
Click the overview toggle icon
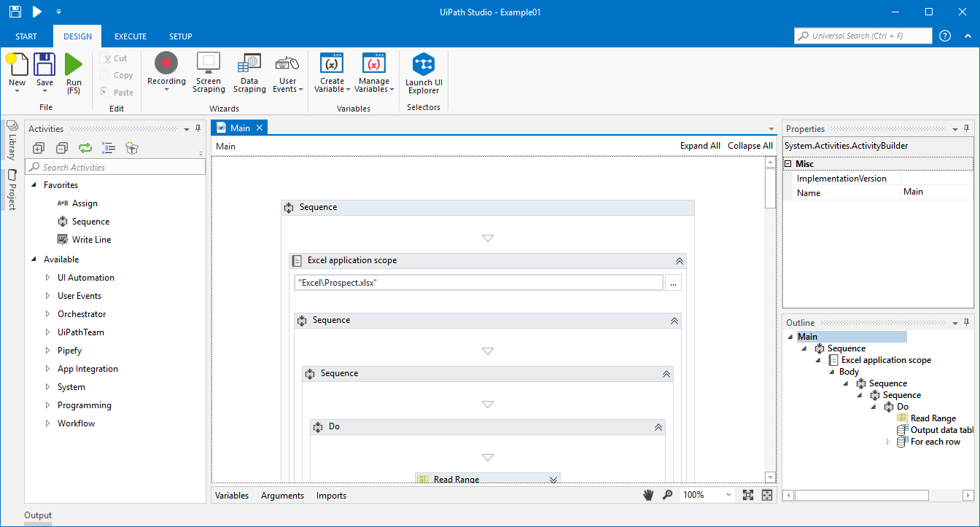[767, 495]
